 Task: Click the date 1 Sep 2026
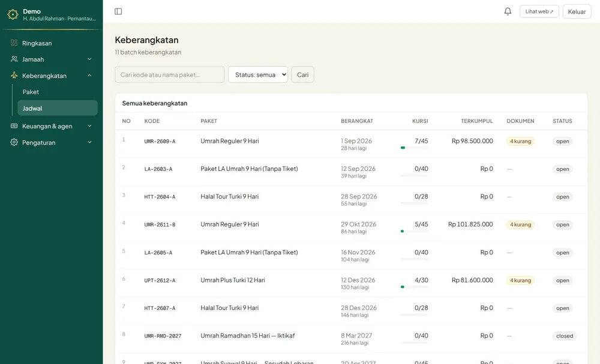[356, 141]
